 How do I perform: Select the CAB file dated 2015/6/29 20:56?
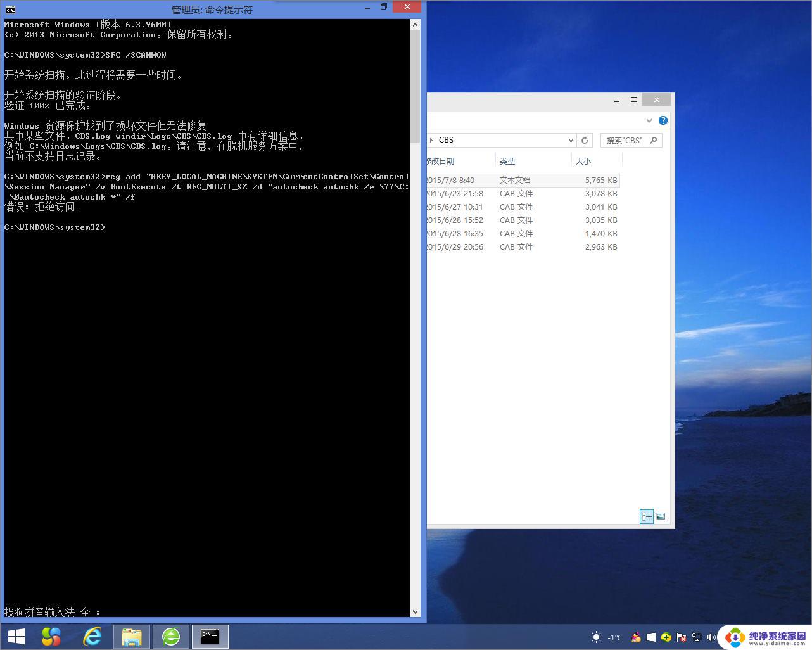(x=523, y=247)
